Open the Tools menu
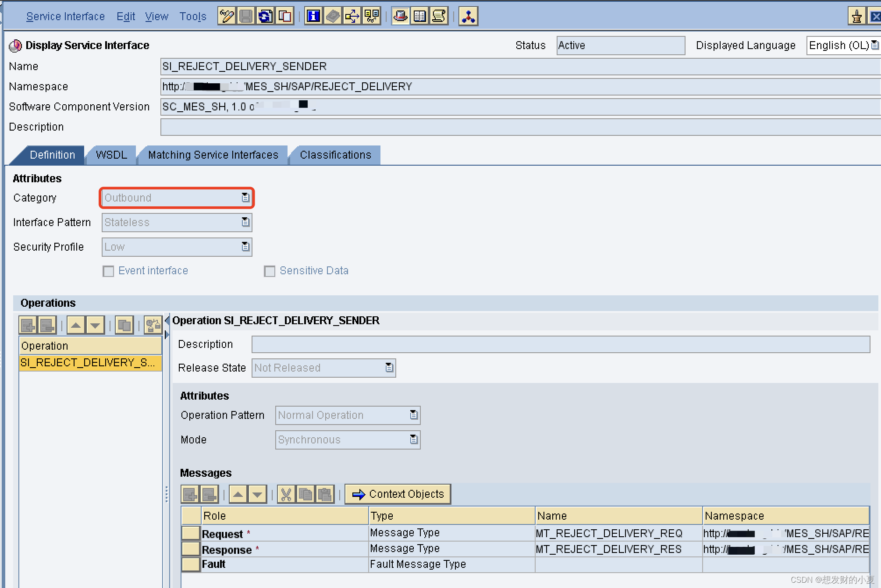This screenshot has height=588, width=881. click(192, 17)
